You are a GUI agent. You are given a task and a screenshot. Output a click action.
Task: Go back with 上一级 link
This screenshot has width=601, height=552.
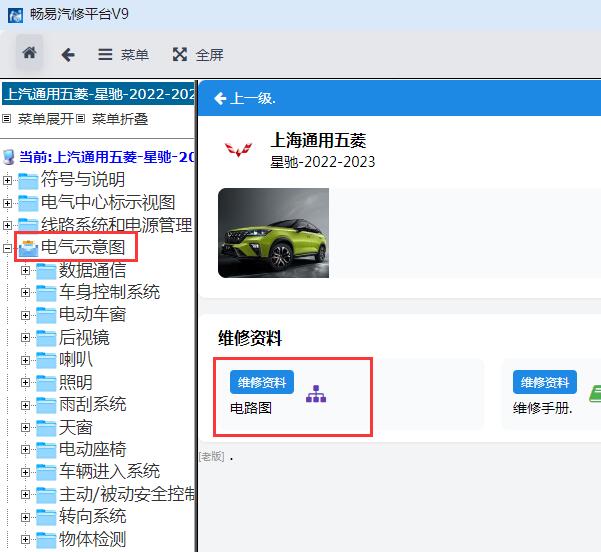tap(245, 99)
